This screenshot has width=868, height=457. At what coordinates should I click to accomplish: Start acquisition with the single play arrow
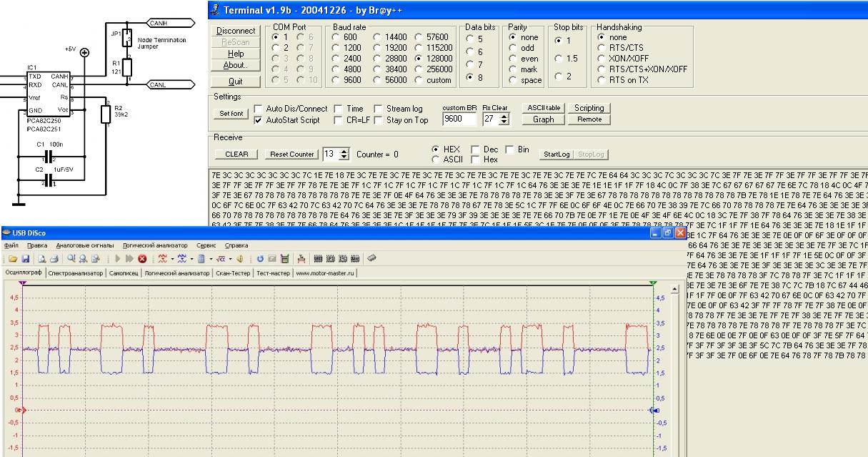tap(117, 258)
